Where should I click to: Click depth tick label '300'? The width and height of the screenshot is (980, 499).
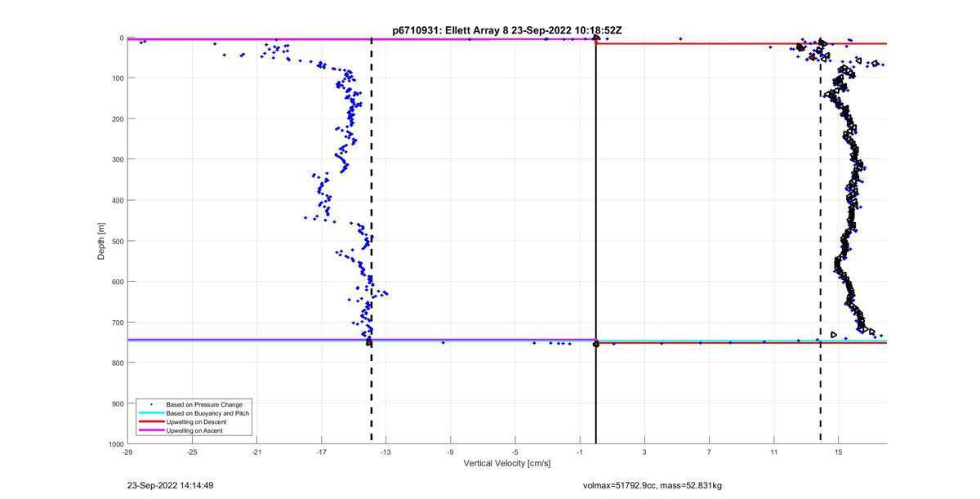(x=118, y=159)
